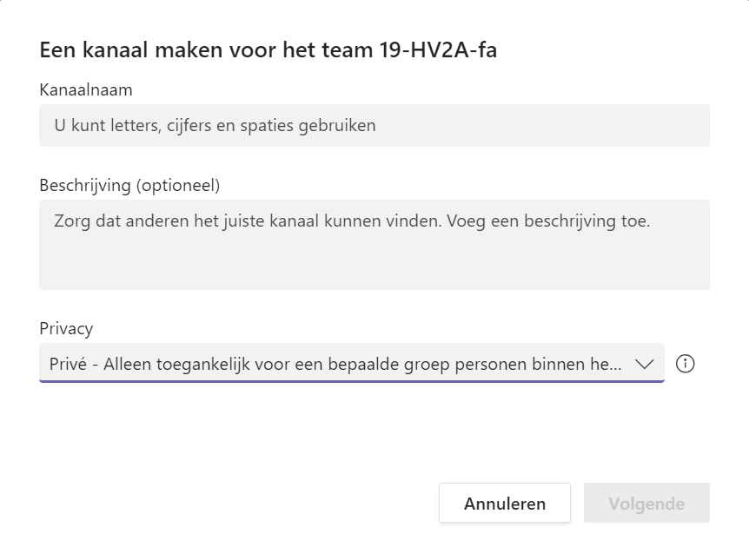Expand the Privacy dropdown chevron arrow
The image size is (749, 560).
click(x=644, y=364)
